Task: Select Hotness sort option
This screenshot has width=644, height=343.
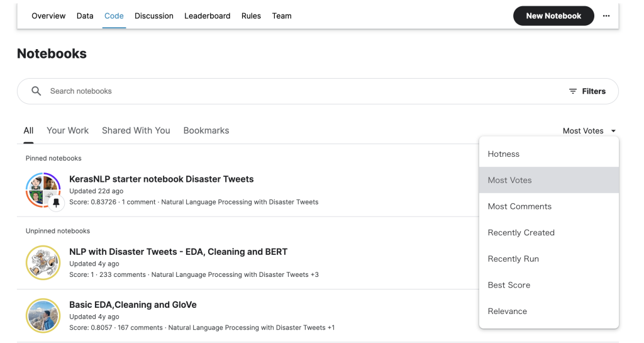Action: point(504,154)
